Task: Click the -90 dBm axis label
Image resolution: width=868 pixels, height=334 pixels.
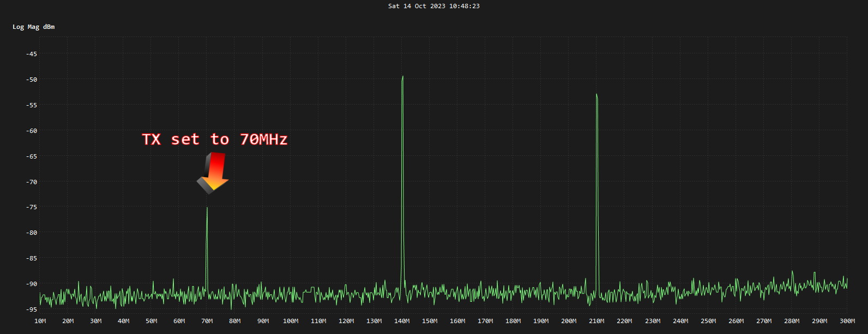Action: coord(32,284)
